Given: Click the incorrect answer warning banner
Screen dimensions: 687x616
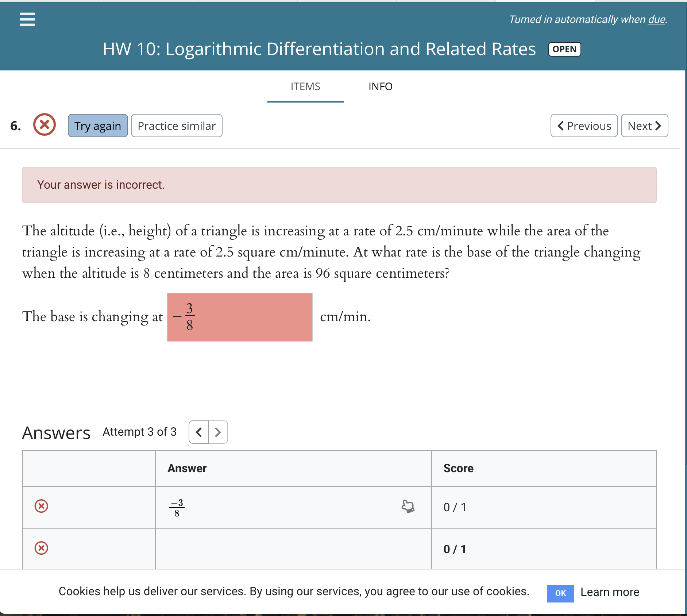Looking at the screenshot, I should click(x=339, y=185).
